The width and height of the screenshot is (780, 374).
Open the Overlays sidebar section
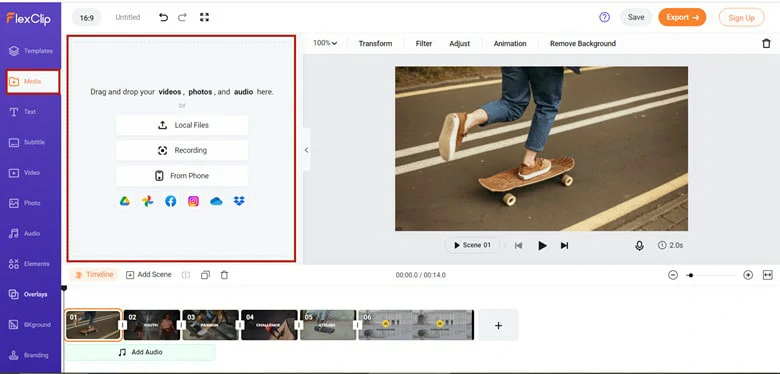[28, 294]
